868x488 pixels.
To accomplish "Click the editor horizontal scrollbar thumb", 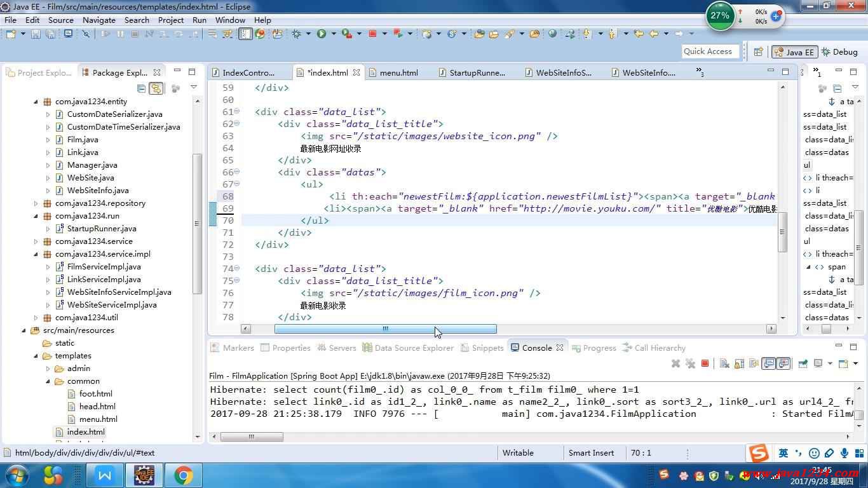I will coord(385,329).
